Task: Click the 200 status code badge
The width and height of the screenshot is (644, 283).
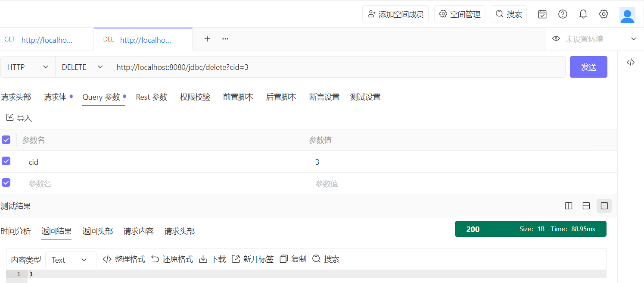Action: pos(473,229)
